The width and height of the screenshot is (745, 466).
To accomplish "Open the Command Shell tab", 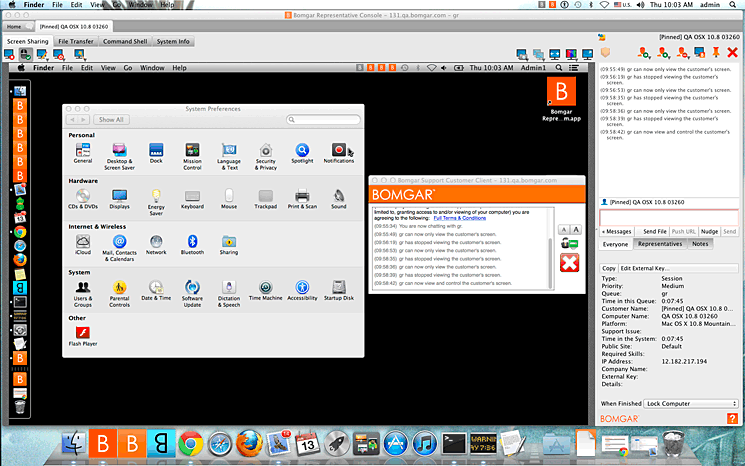I will click(x=125, y=41).
